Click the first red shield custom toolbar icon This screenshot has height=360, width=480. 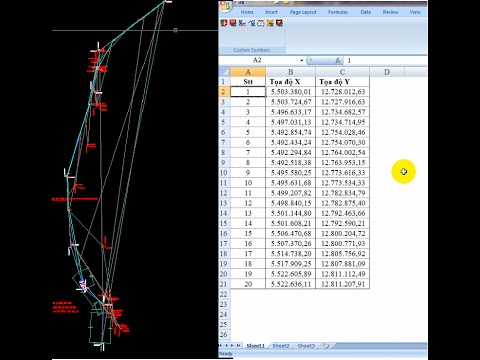224,23
